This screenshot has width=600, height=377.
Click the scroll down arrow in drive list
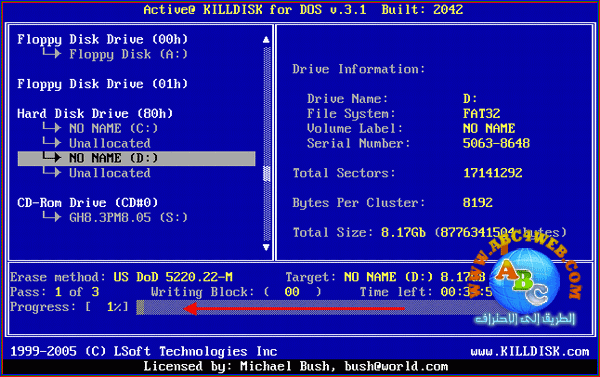266,247
